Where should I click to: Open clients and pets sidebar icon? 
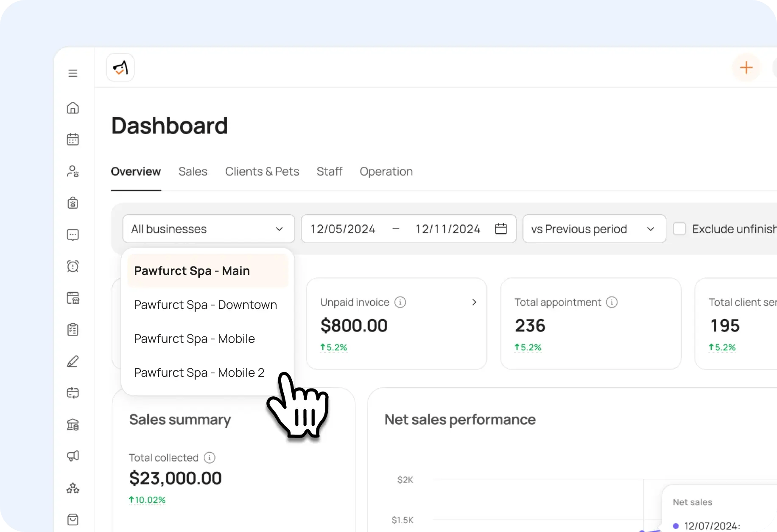click(x=73, y=171)
